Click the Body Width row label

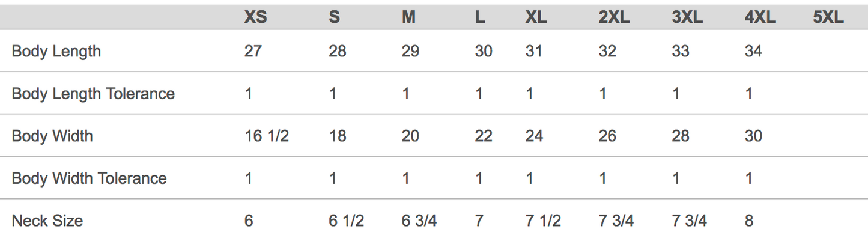52,136
